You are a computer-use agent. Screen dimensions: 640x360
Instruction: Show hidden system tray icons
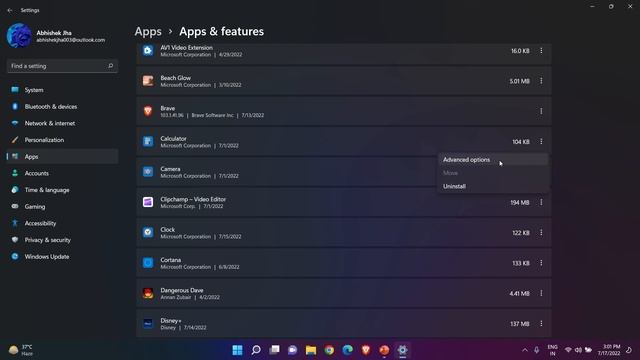click(525, 350)
